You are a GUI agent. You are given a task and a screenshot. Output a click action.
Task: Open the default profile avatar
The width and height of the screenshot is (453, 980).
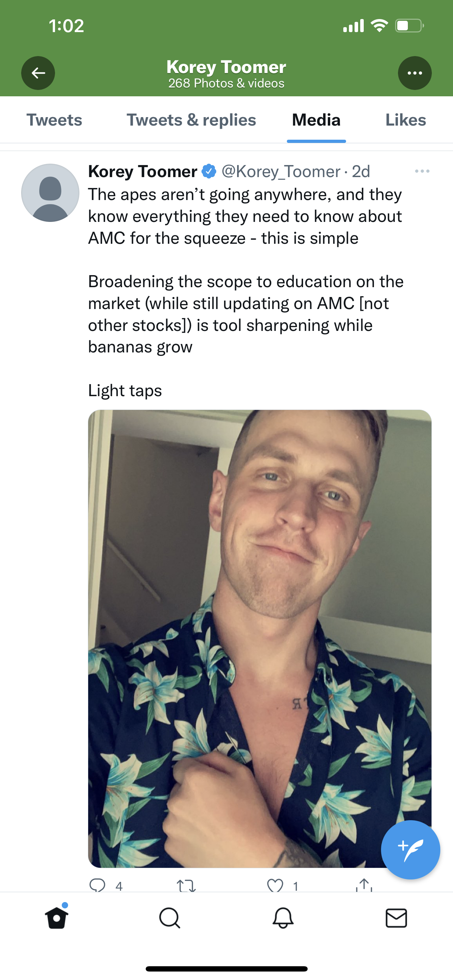click(50, 193)
